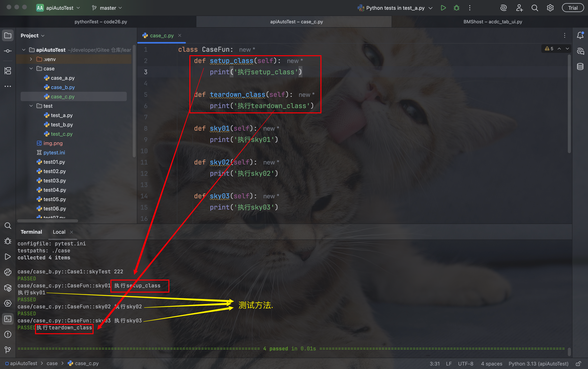The width and height of the screenshot is (588, 369).
Task: Click the Debug bug icon in toolbar
Action: (456, 8)
